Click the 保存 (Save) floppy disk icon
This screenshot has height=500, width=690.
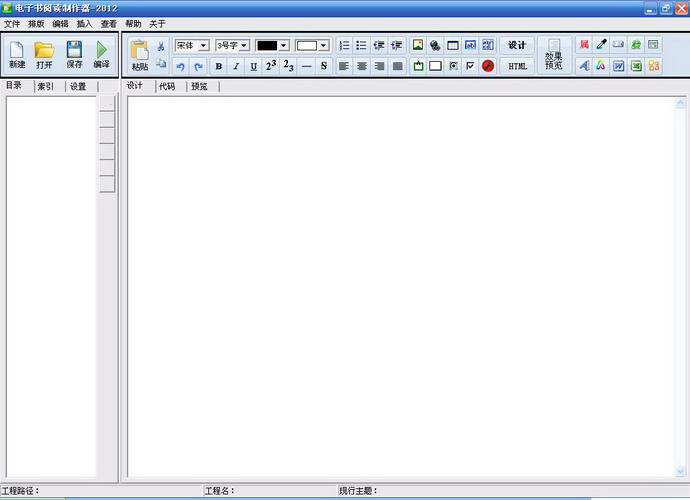click(x=74, y=53)
